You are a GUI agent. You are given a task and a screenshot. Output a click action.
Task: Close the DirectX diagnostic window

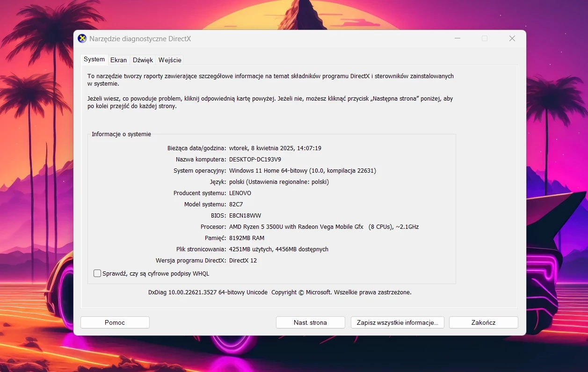click(x=512, y=38)
